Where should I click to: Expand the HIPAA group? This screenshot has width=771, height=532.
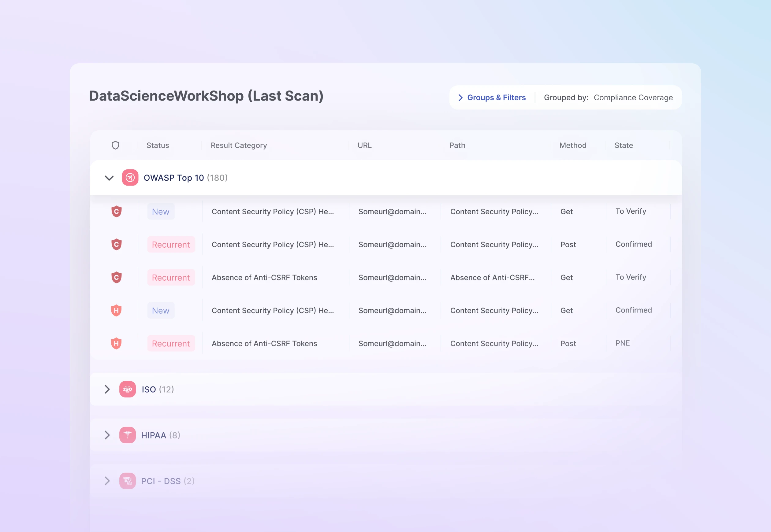click(107, 435)
